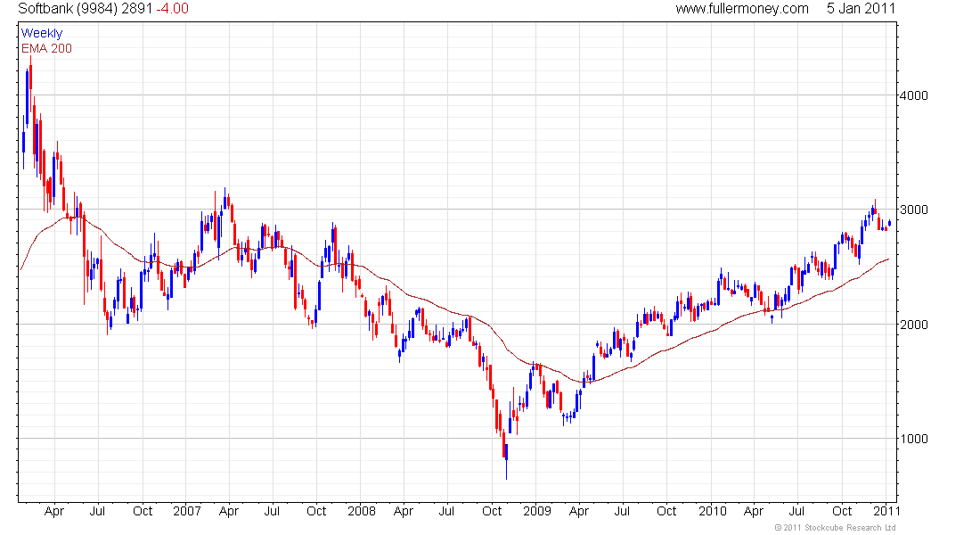Viewport: 980px width, 535px height.
Task: Click the first 'Apr' label before 2007
Action: 54,511
